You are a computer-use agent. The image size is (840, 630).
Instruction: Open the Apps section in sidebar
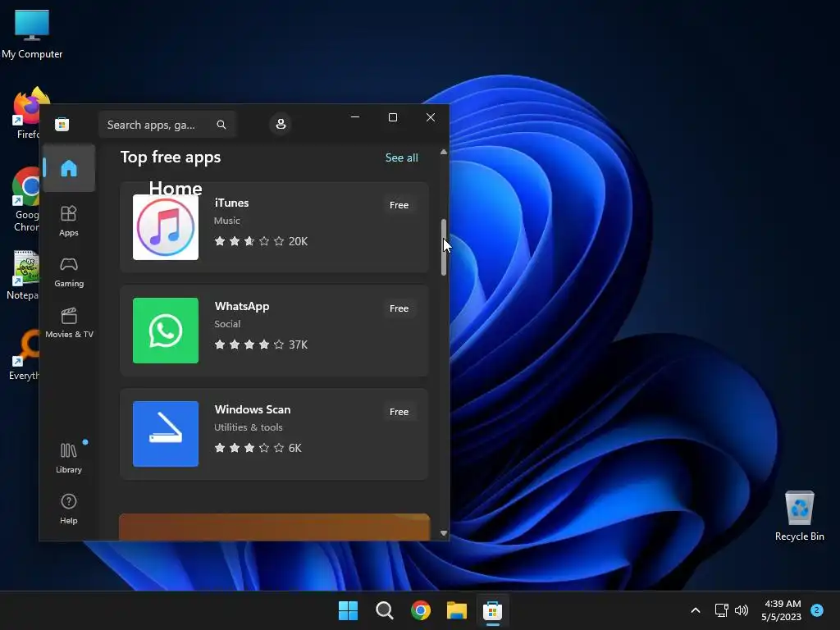coord(69,221)
